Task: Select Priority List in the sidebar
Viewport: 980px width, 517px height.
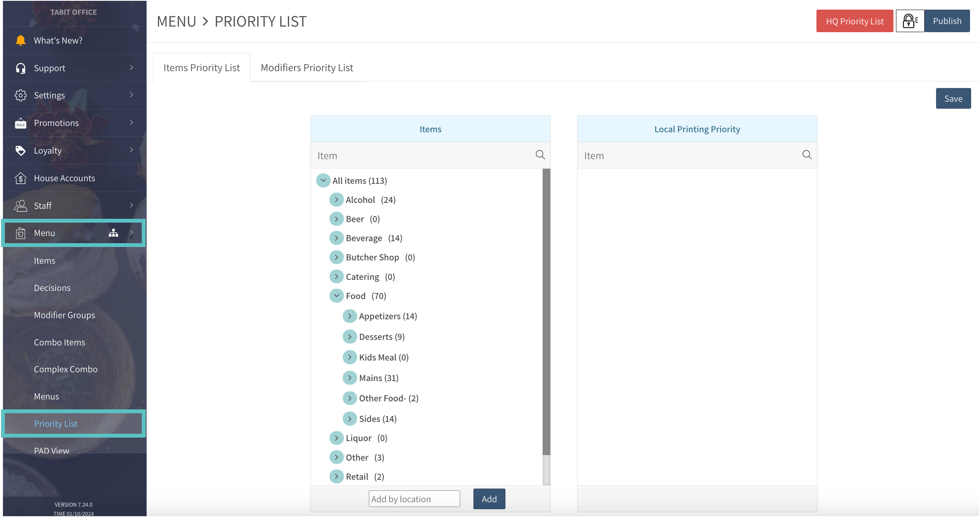Action: pyautogui.click(x=73, y=423)
